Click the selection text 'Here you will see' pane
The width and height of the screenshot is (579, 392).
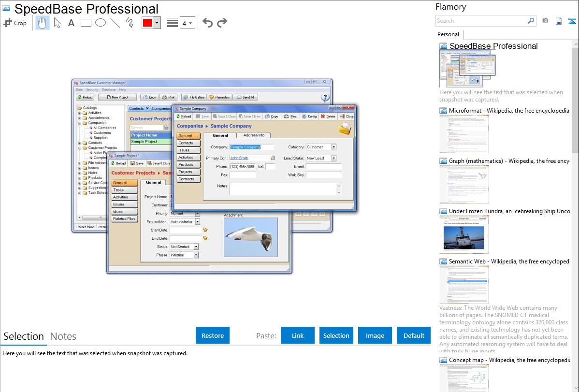[95, 354]
